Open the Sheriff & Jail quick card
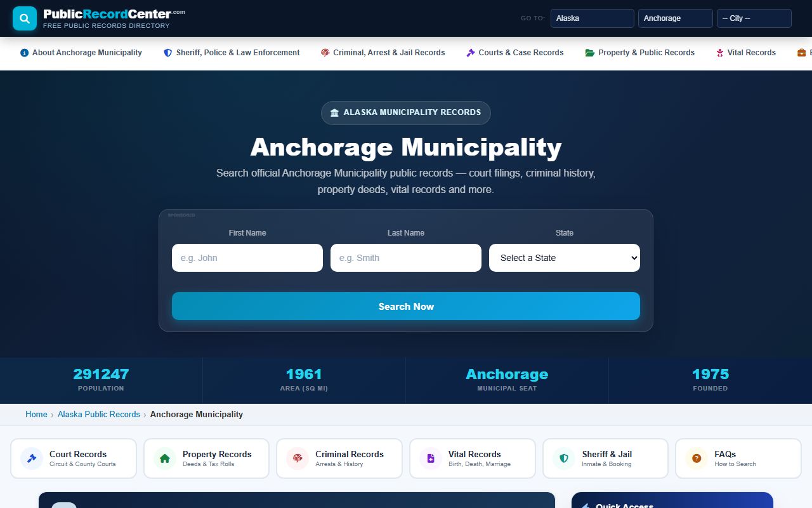 click(605, 458)
